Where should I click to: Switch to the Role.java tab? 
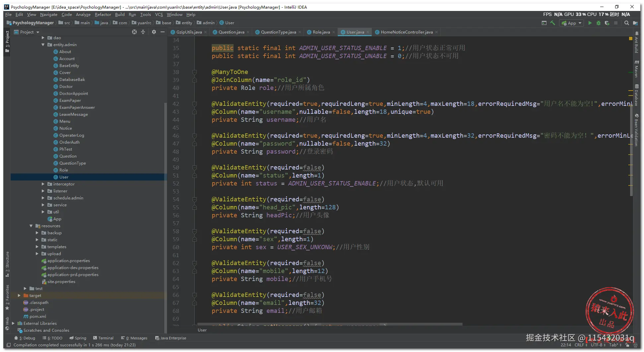(x=321, y=32)
